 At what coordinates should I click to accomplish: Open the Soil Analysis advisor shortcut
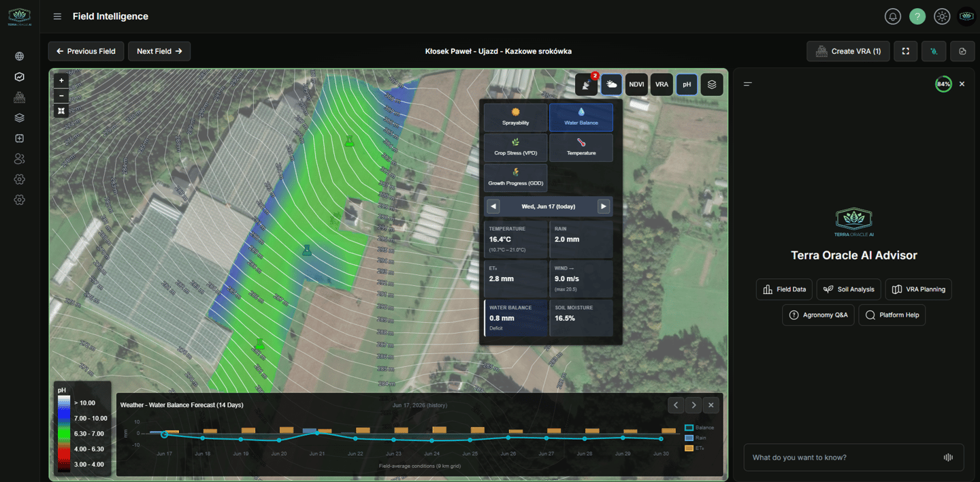tap(849, 289)
